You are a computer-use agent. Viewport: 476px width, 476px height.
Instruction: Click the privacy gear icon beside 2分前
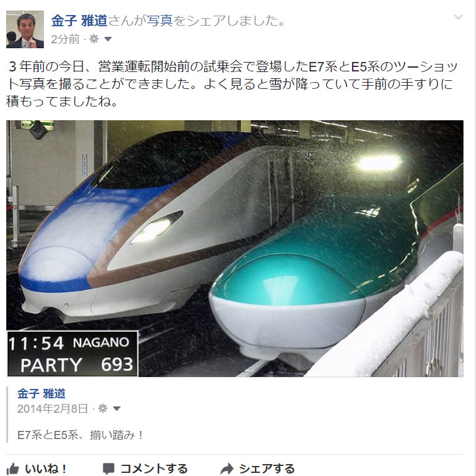(x=94, y=39)
